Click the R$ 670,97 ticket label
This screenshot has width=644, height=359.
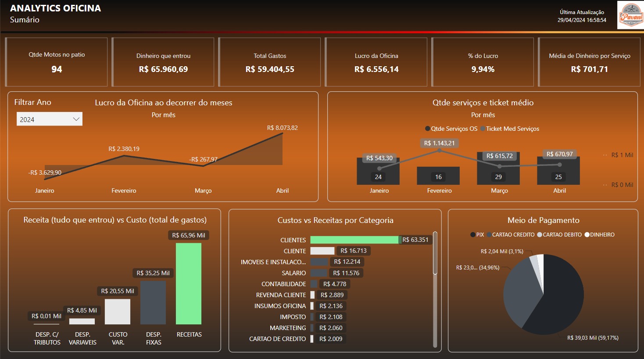pyautogui.click(x=560, y=154)
